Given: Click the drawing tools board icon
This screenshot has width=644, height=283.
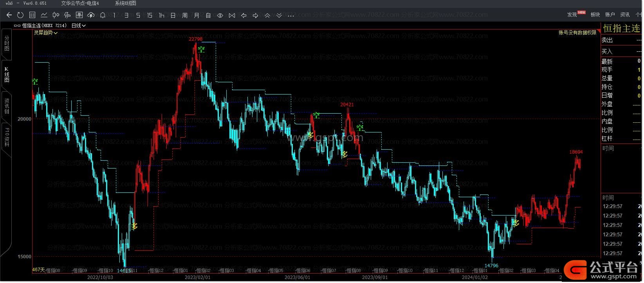Looking at the screenshot, I should pos(79,15).
